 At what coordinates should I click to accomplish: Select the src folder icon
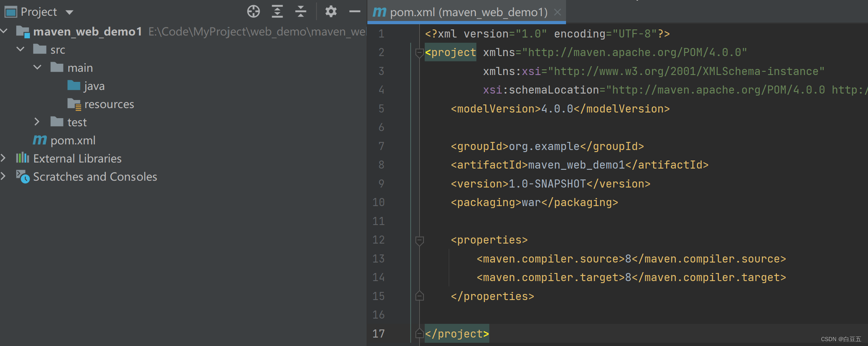coord(40,49)
